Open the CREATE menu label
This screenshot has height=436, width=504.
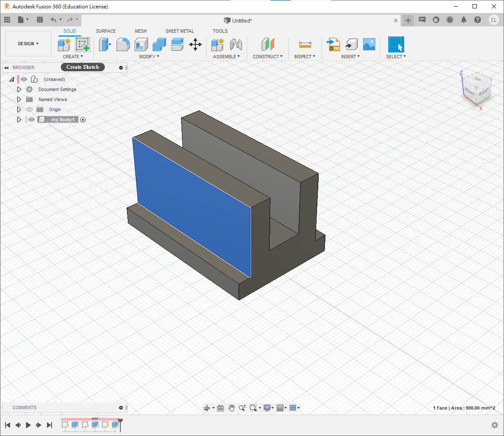point(73,57)
